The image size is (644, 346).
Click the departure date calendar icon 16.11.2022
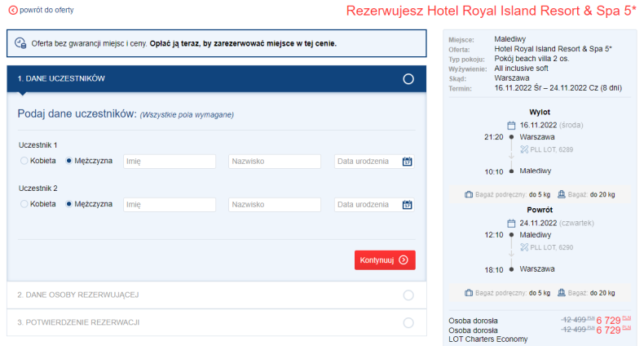pos(511,126)
